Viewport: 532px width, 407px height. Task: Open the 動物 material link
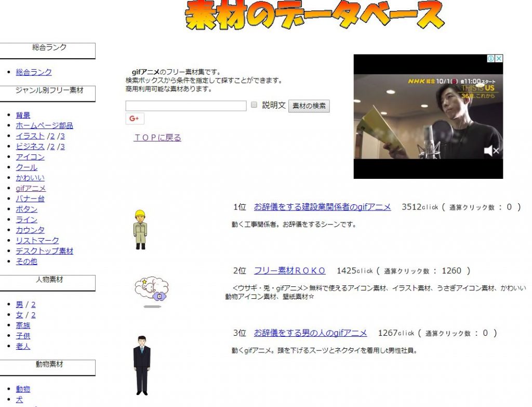(23, 389)
